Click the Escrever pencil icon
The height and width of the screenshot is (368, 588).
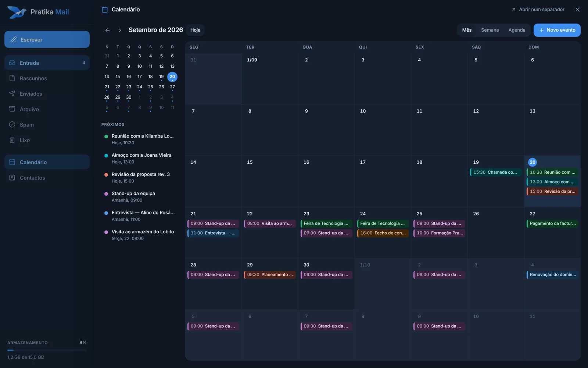pos(14,39)
